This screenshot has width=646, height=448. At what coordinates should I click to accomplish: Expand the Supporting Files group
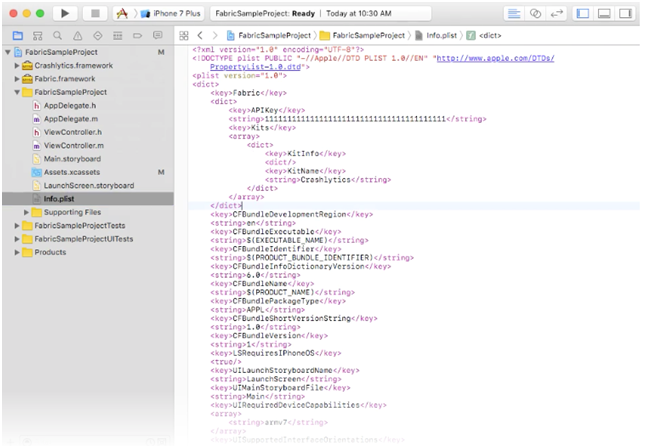[26, 212]
